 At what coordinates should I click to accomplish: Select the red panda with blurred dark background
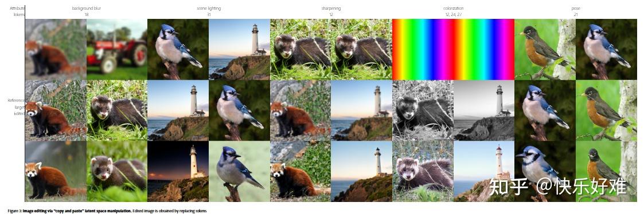pyautogui.click(x=56, y=171)
